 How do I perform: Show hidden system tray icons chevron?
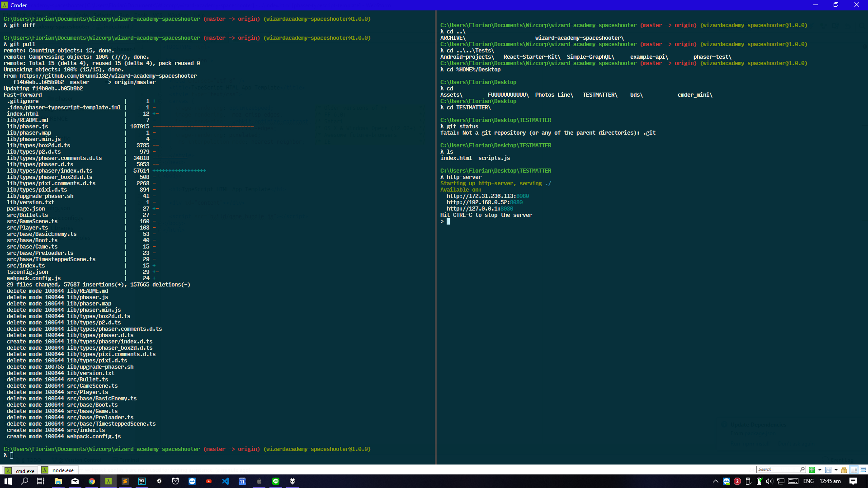(x=715, y=481)
